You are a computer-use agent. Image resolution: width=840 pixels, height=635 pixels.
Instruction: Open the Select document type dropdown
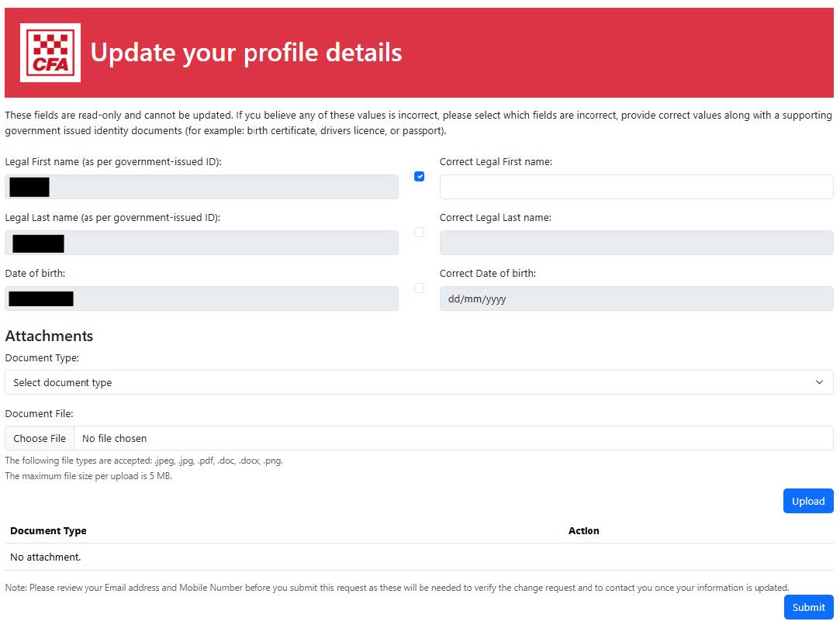(x=419, y=382)
